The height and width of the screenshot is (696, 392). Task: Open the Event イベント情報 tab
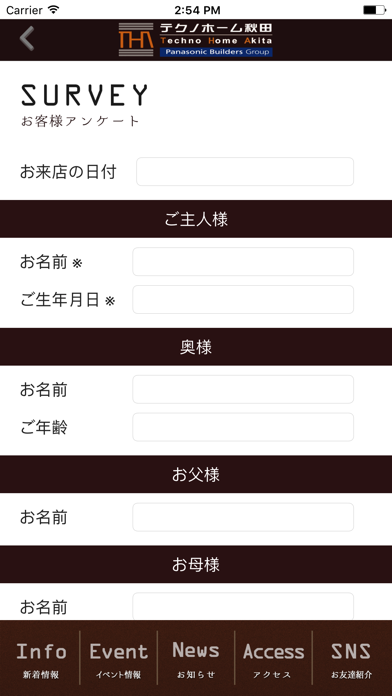click(119, 659)
